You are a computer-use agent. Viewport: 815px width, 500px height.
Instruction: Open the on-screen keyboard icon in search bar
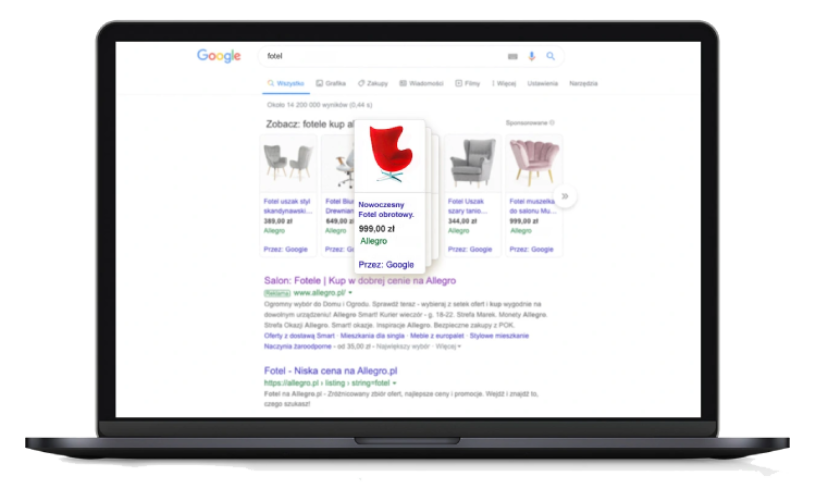click(x=512, y=57)
